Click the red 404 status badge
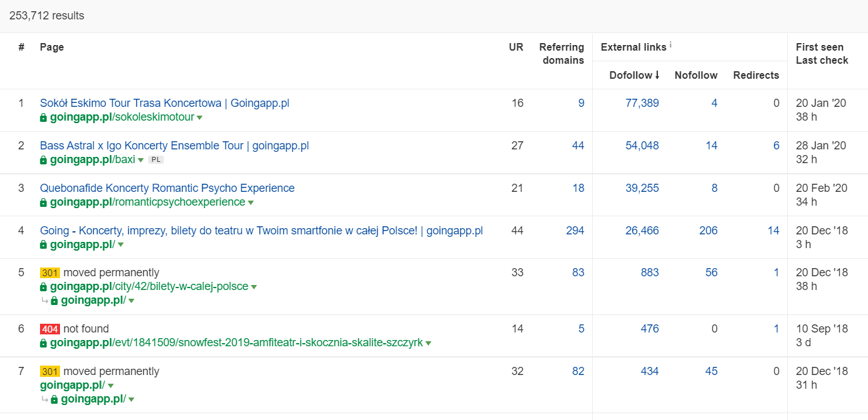The height and width of the screenshot is (420, 868). coord(50,329)
